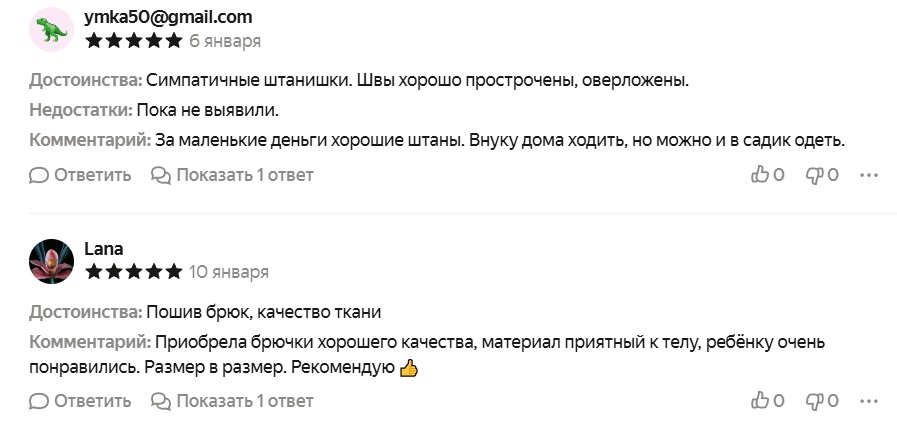The width and height of the screenshot is (897, 436).
Task: Open the ymka50@gmail.com username link
Action: tap(168, 17)
